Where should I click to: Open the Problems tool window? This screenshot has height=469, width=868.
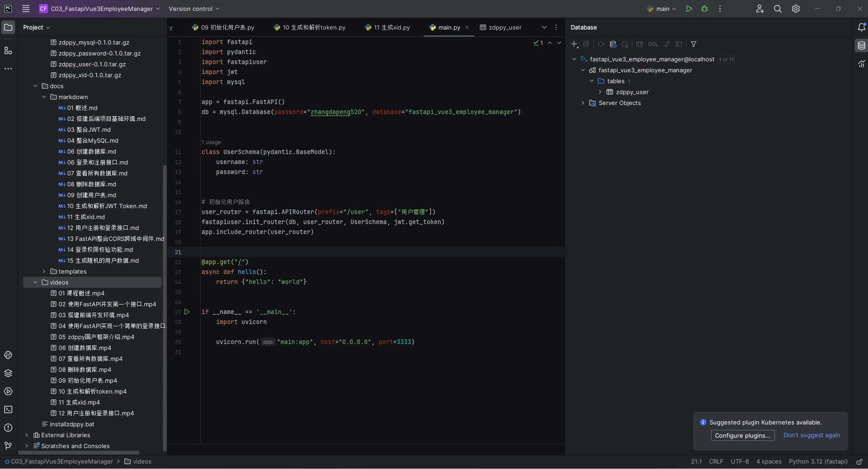[8, 428]
